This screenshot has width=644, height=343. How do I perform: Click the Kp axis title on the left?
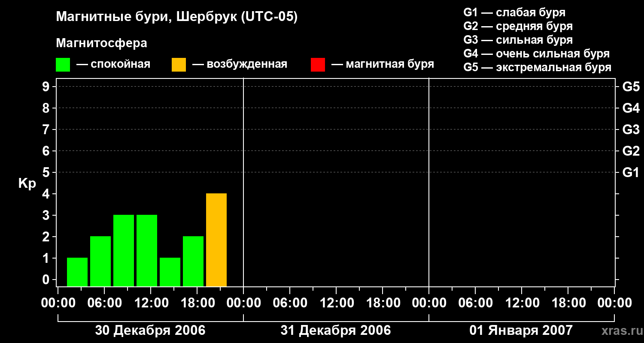click(27, 184)
